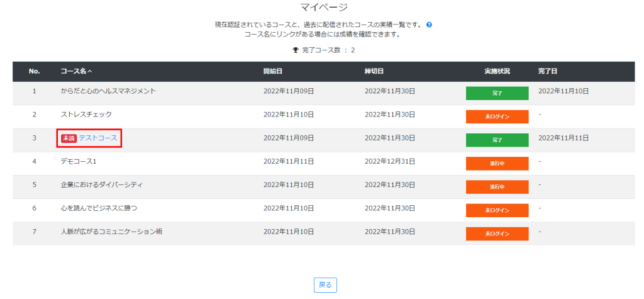Click 進行中 status badge for デモコース1
The height and width of the screenshot is (299, 644).
click(497, 163)
